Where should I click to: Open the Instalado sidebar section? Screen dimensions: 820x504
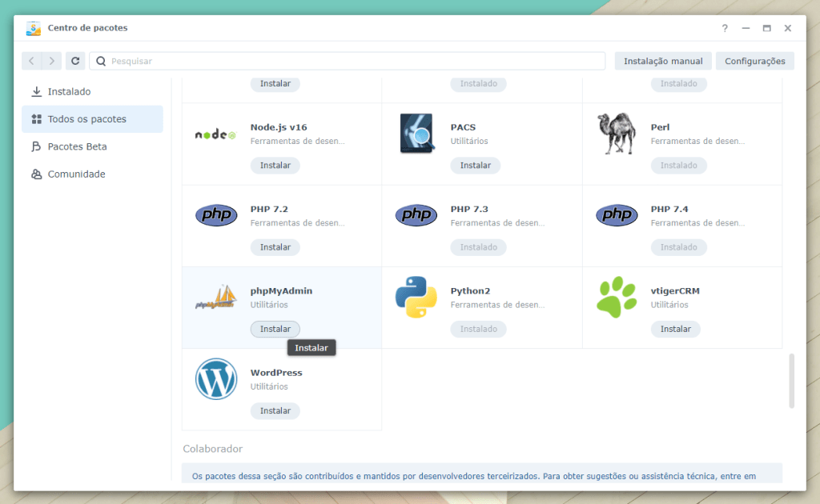point(69,92)
